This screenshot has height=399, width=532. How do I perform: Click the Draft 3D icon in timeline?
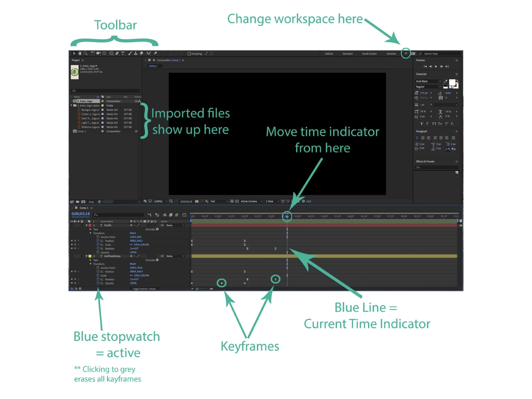click(x=157, y=215)
